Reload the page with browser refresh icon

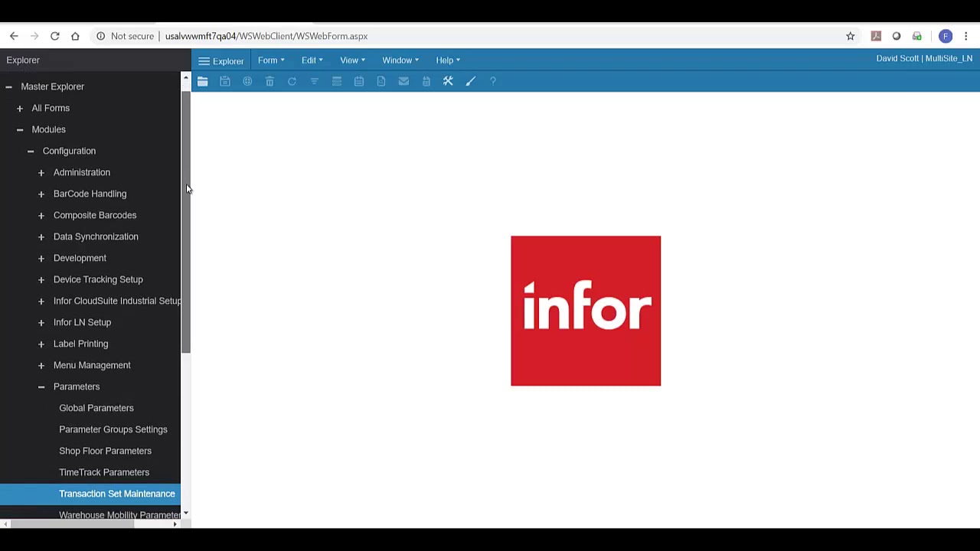[x=55, y=36]
